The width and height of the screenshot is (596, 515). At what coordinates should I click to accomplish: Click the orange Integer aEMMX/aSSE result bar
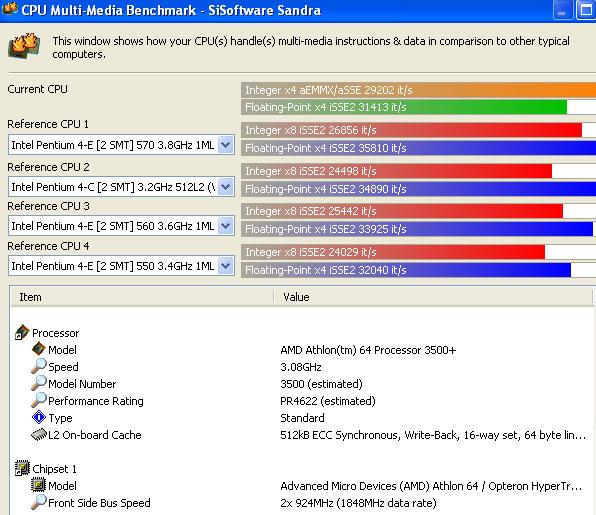pos(418,90)
